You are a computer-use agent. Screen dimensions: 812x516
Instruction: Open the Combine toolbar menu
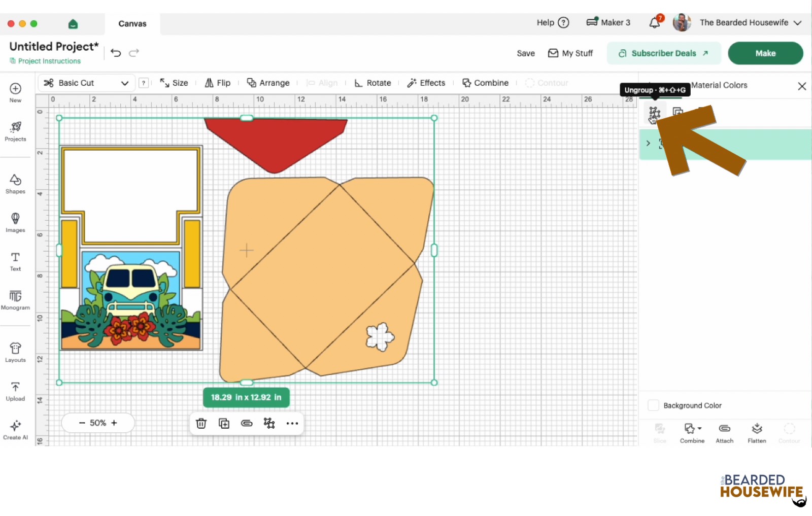[x=485, y=83]
